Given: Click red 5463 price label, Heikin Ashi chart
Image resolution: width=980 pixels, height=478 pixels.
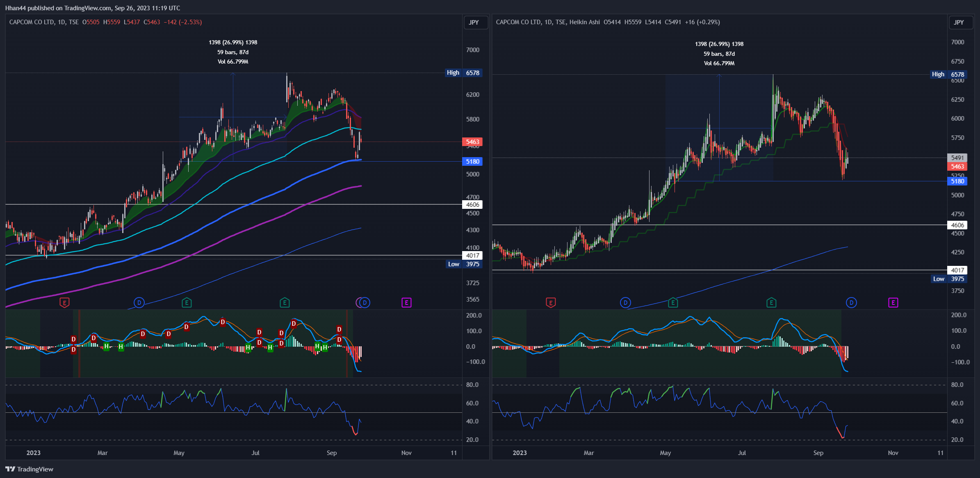Looking at the screenshot, I should click(957, 167).
